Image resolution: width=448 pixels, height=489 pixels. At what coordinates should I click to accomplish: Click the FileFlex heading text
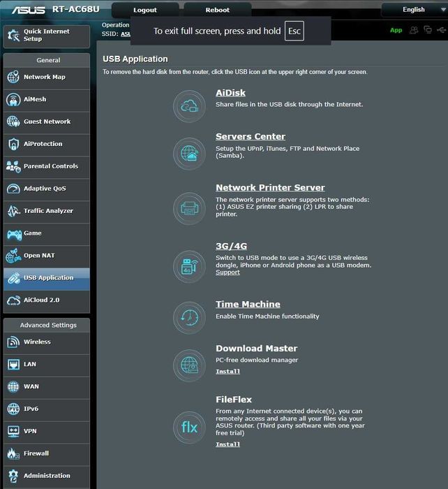[234, 400]
